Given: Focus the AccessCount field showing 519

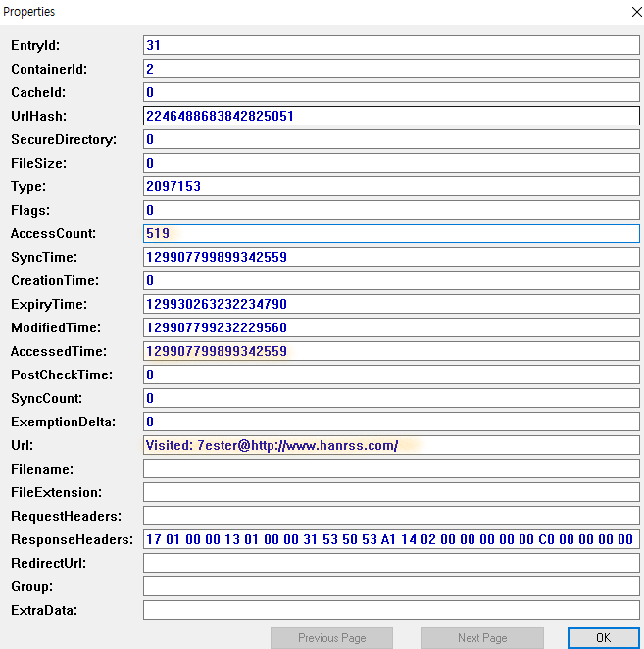Looking at the screenshot, I should click(391, 233).
